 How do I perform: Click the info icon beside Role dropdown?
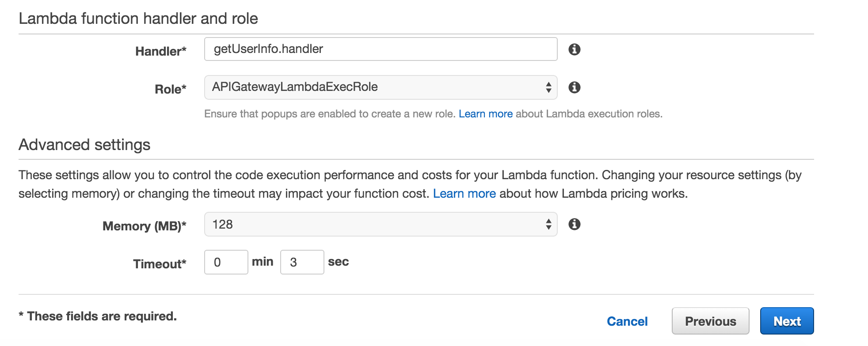(574, 87)
